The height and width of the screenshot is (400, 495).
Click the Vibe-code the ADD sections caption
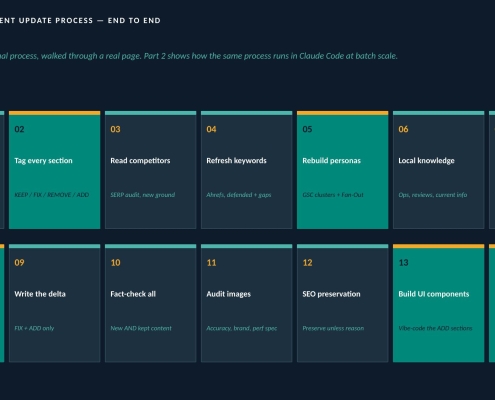pos(435,328)
